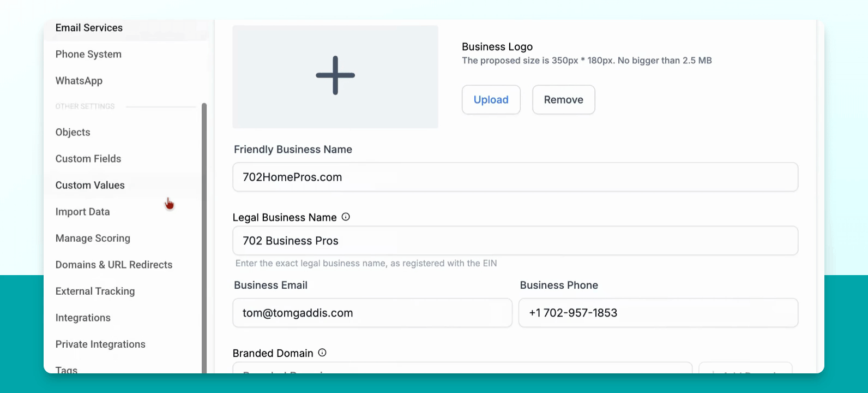Go to WhatsApp settings
This screenshot has width=868, height=393.
(79, 81)
